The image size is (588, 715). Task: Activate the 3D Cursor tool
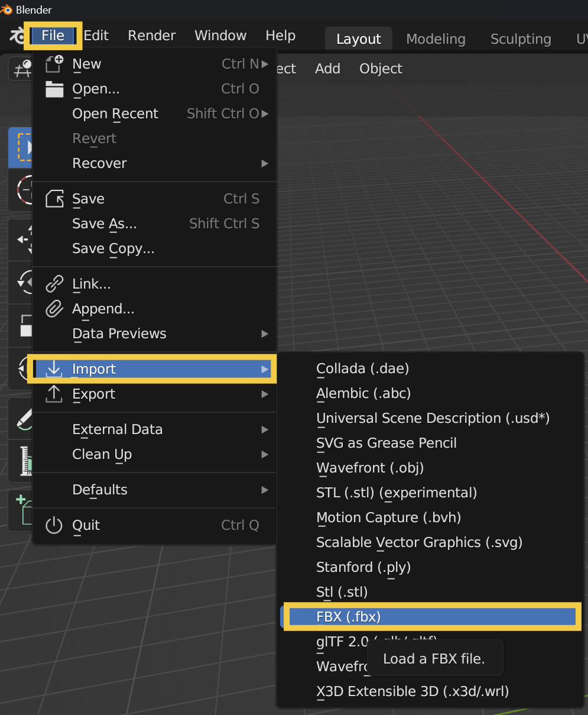pos(21,190)
